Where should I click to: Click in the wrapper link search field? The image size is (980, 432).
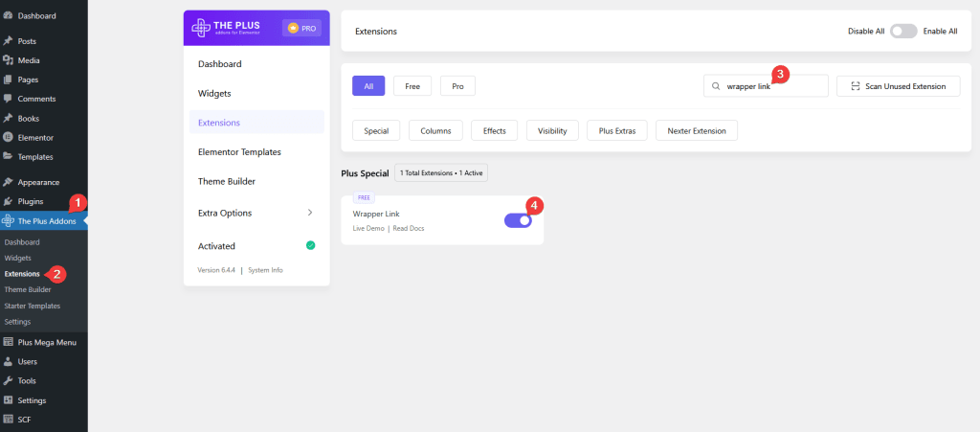point(767,86)
